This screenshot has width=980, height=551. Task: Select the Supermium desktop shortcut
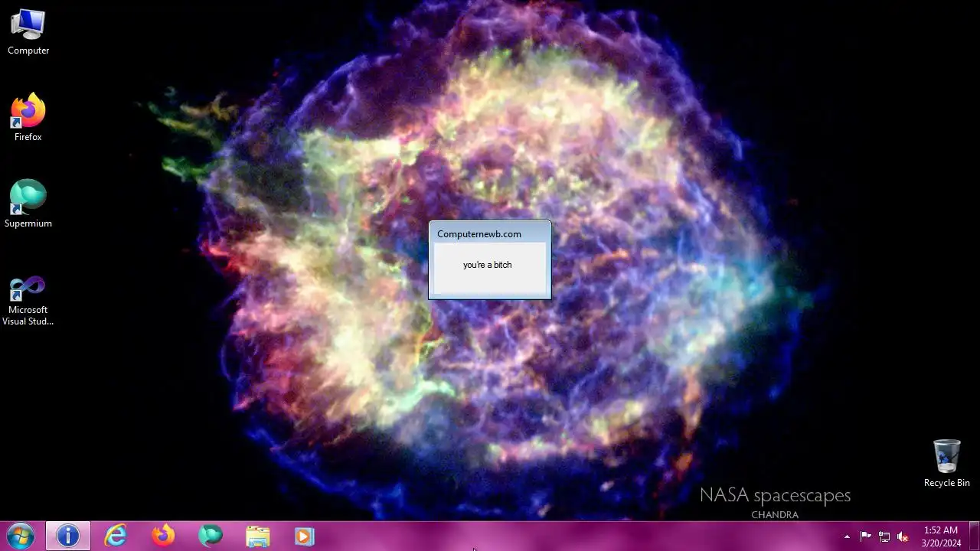(28, 204)
